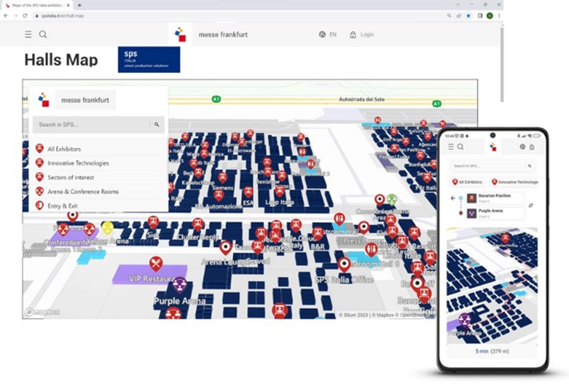Open the hamburger menu on the phone
The height and width of the screenshot is (392, 569).
click(x=451, y=147)
